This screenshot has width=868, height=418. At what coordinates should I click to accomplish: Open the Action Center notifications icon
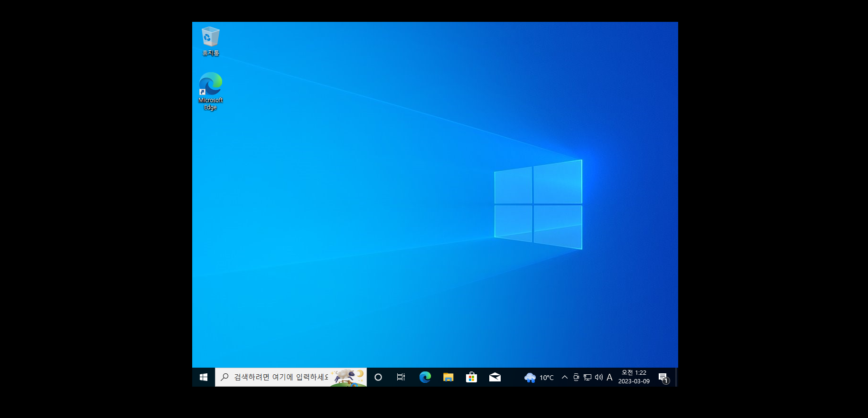(x=663, y=377)
